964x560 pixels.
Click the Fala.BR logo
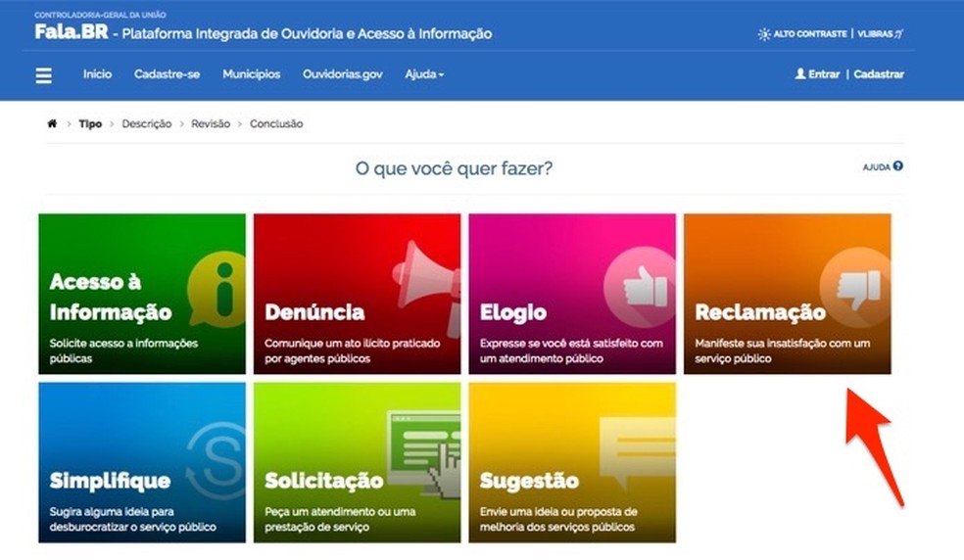(x=72, y=31)
